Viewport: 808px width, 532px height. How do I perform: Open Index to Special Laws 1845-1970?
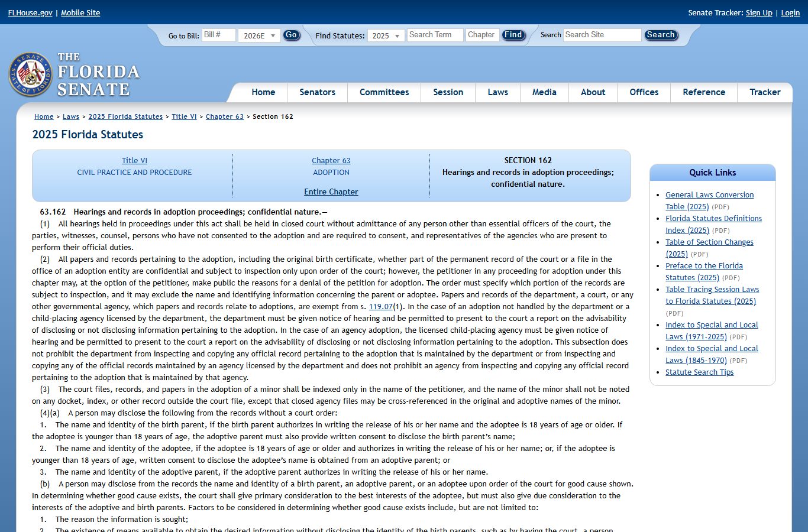(712, 354)
